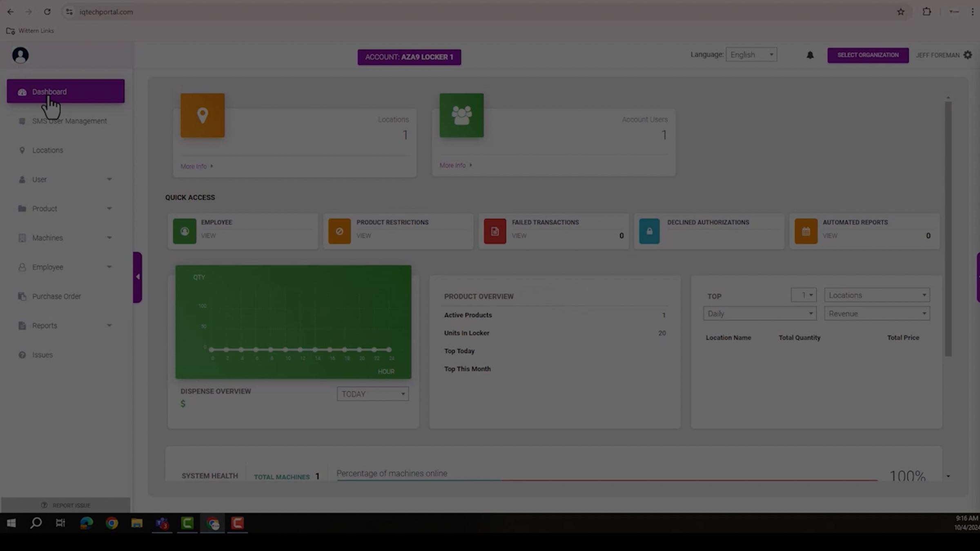Open the Top count dropdown showing 1

click(804, 295)
